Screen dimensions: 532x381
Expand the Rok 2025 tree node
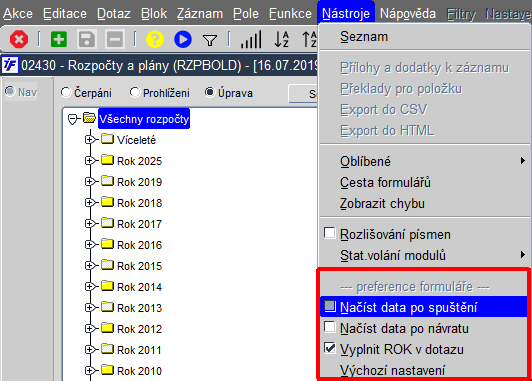click(x=90, y=160)
